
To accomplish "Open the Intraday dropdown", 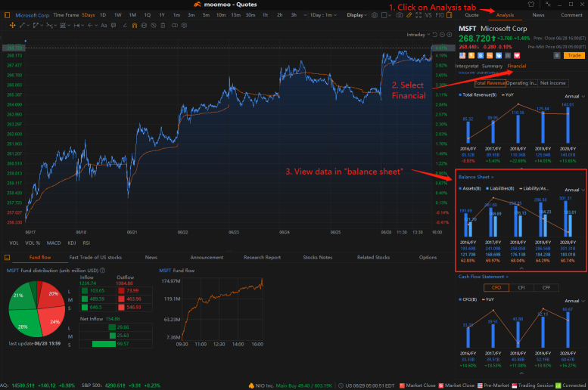I will tap(418, 35).
